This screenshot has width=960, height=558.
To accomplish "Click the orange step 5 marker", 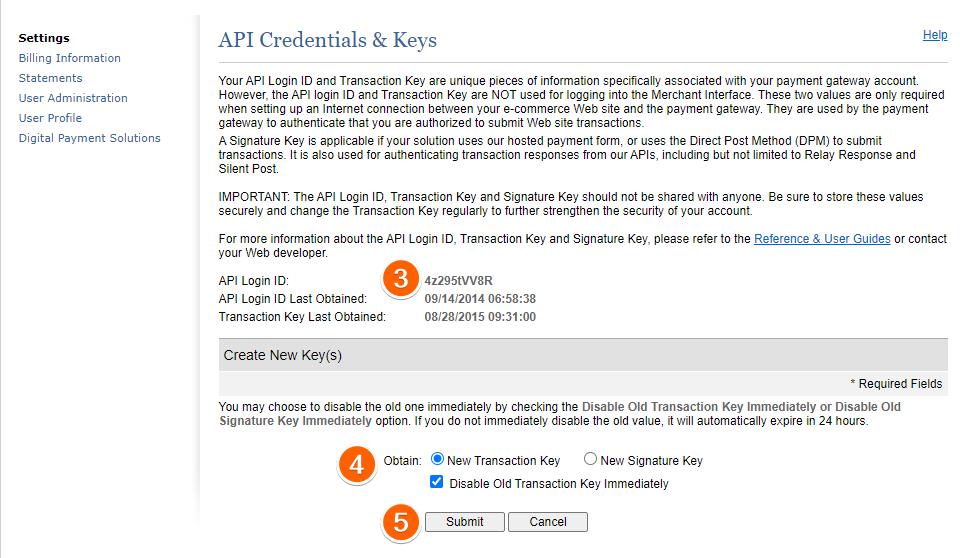I will (x=400, y=522).
